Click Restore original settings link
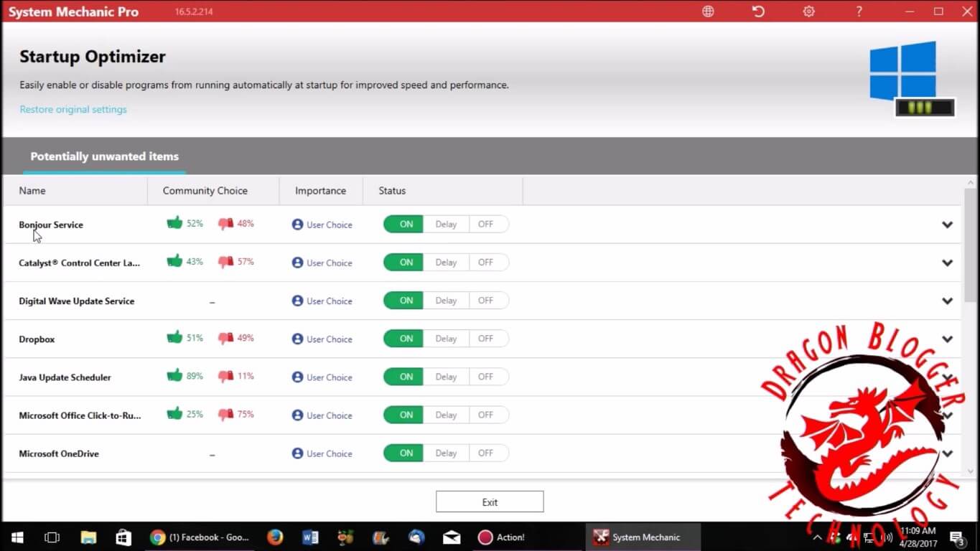 (73, 110)
